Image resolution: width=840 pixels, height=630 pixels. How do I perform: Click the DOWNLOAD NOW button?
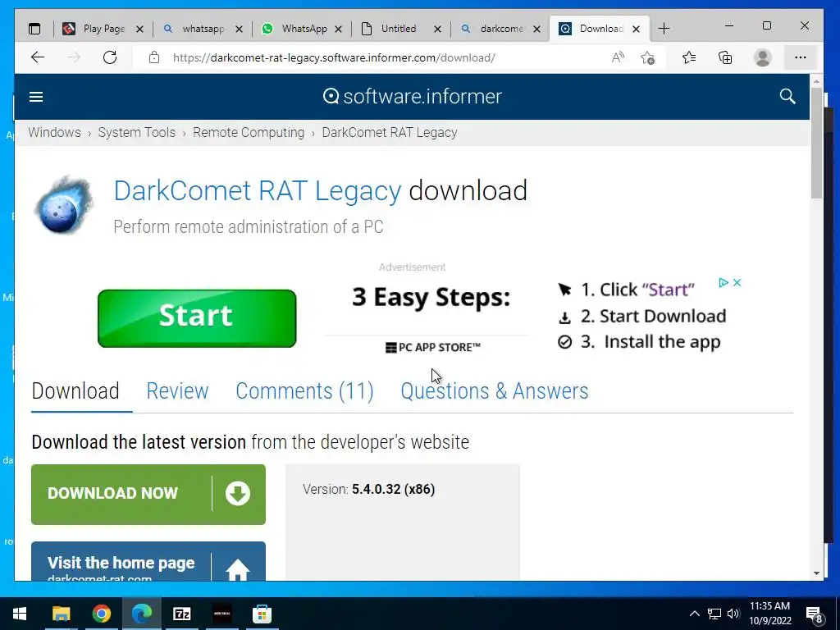point(148,495)
